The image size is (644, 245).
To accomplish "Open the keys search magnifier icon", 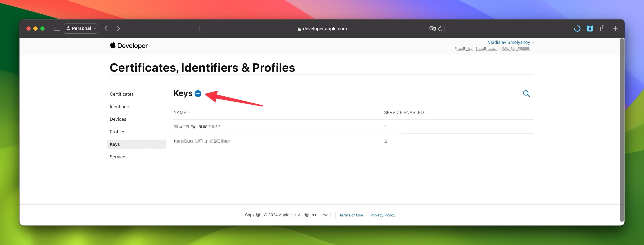I will [x=526, y=93].
